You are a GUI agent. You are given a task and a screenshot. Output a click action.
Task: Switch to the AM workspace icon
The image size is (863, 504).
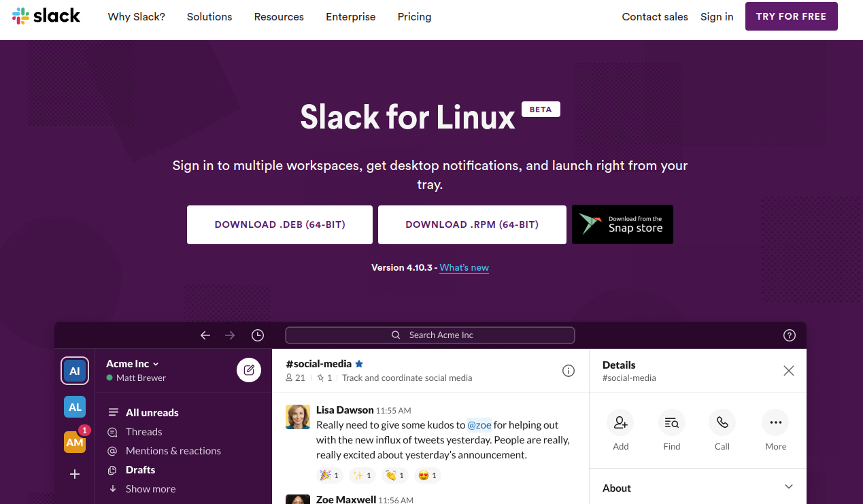click(75, 442)
